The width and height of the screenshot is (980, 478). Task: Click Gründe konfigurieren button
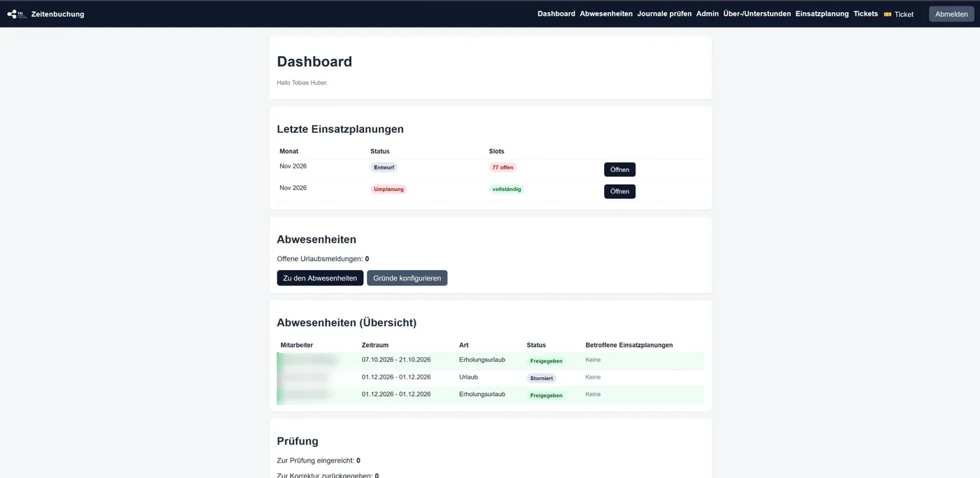click(407, 278)
